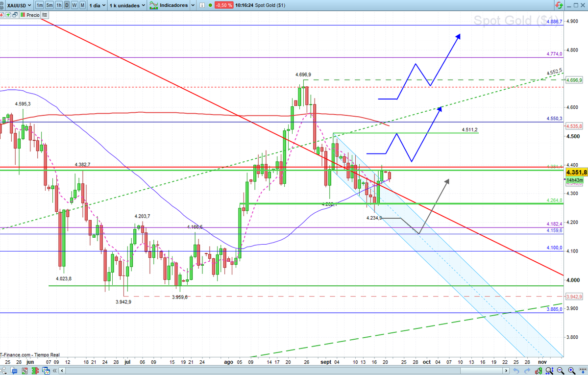The image size is (588, 375).
Task: Click the 4.595,3 high label
Action: click(x=23, y=104)
